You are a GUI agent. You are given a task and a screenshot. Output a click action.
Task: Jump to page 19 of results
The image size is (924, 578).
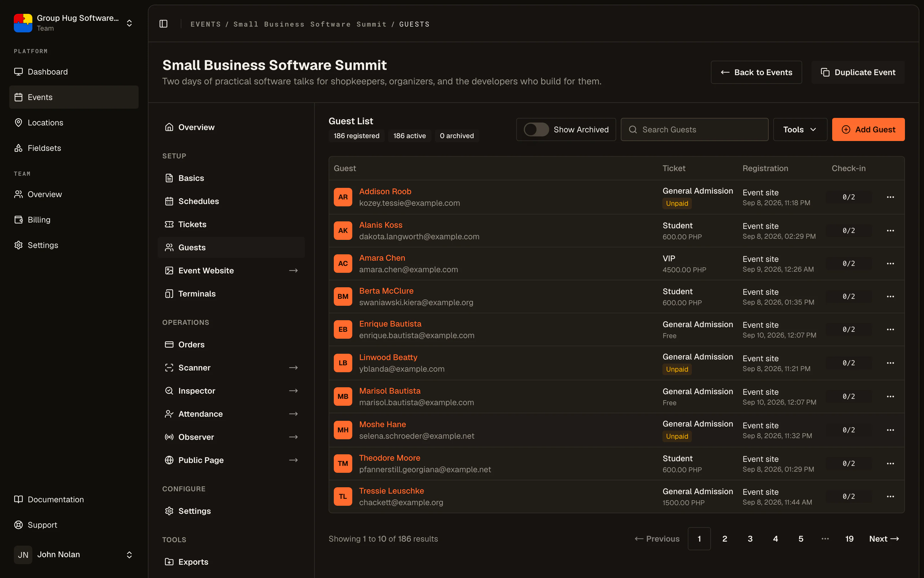click(x=849, y=539)
